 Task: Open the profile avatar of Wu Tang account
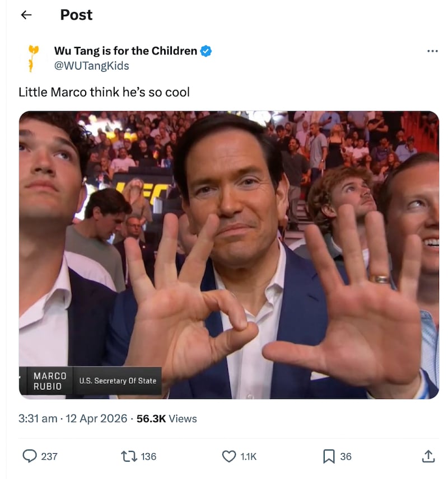click(31, 56)
